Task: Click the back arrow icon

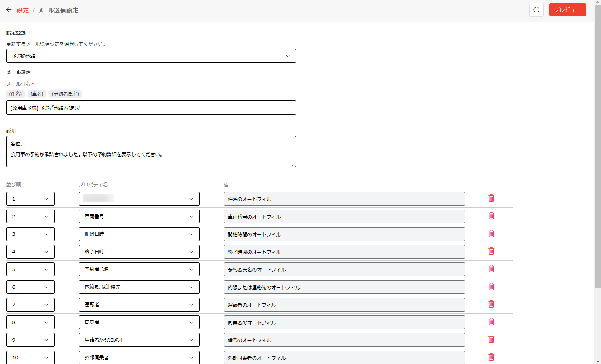Action: coord(9,10)
